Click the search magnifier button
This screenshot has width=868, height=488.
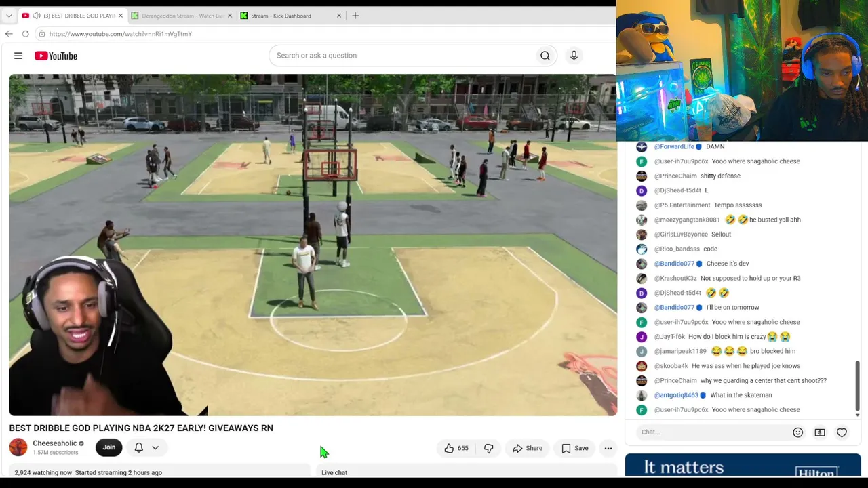[545, 56]
